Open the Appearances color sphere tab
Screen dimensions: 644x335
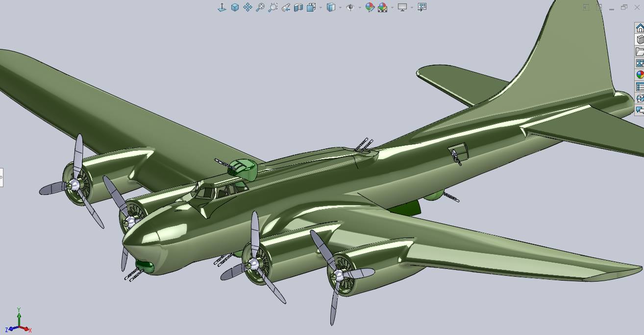pyautogui.click(x=640, y=75)
